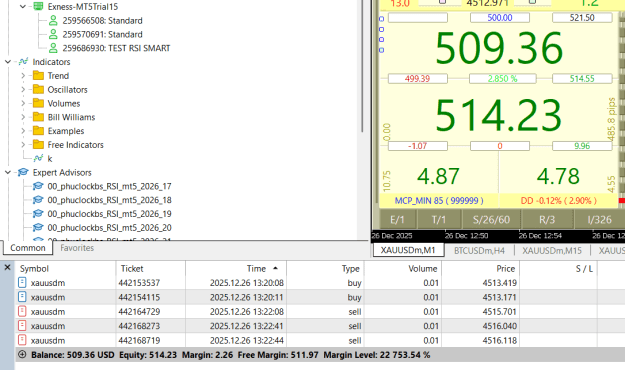
Task: Sort trades by Type column
Action: (325, 269)
